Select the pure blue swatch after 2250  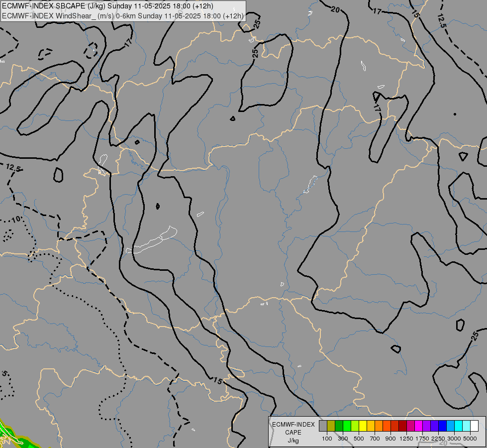(x=443, y=426)
